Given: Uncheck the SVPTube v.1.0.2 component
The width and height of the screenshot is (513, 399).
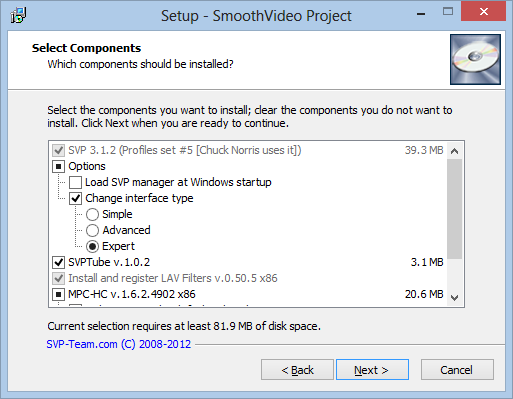Looking at the screenshot, I should 58,262.
